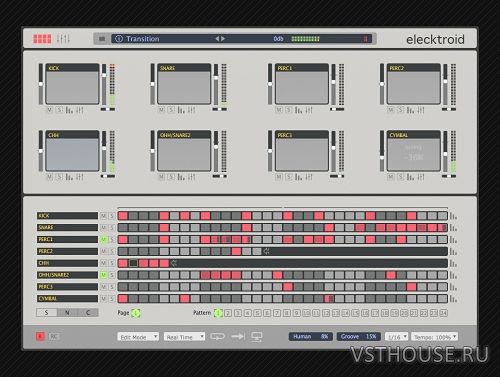The width and height of the screenshot is (500, 377).
Task: Click the Transition preset name
Action: click(143, 39)
